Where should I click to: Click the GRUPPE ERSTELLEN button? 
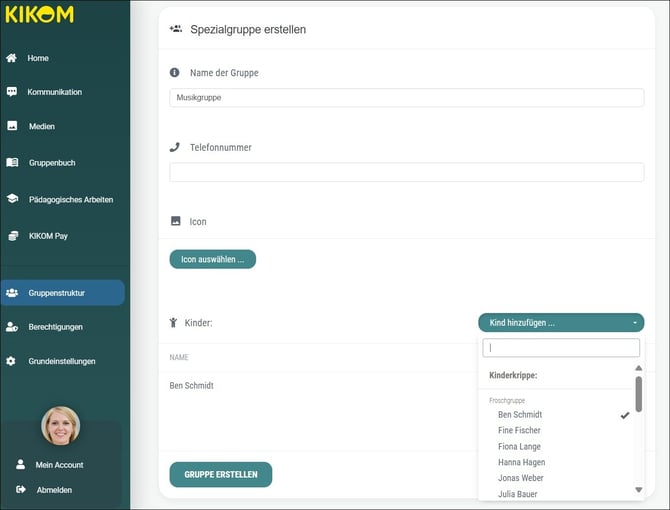click(220, 475)
